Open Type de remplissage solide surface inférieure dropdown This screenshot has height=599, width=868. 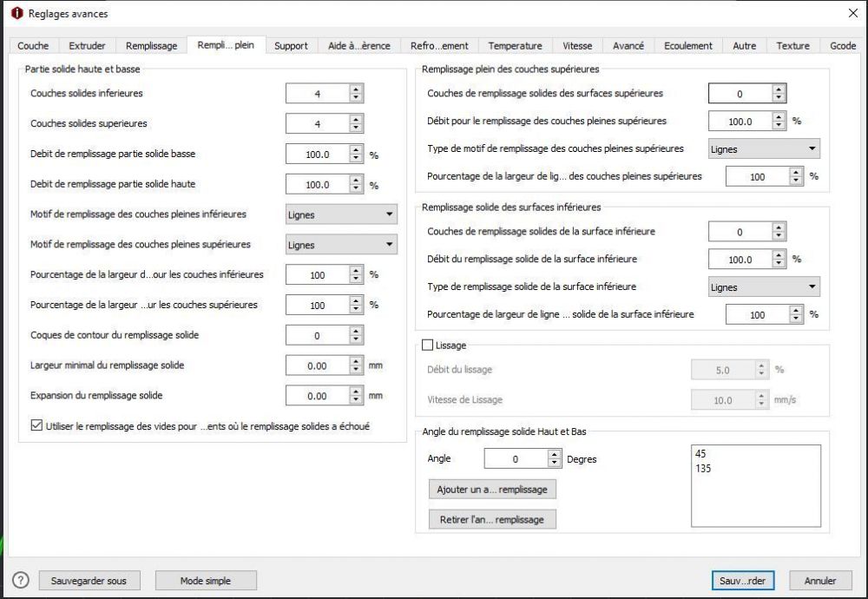[764, 286]
